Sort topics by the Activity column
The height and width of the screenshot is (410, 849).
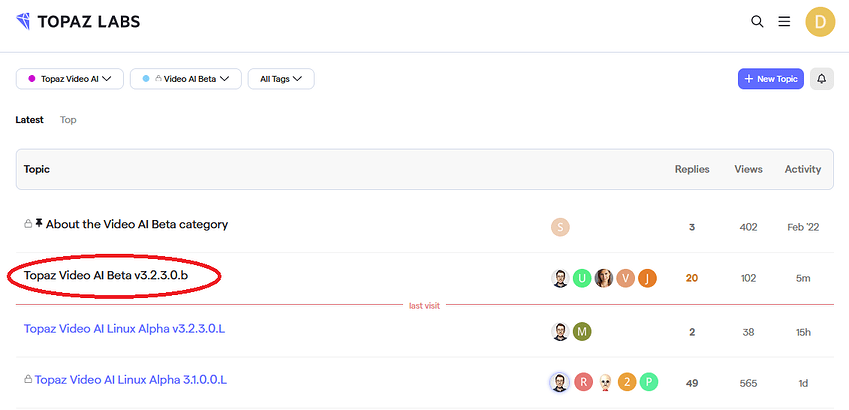802,169
